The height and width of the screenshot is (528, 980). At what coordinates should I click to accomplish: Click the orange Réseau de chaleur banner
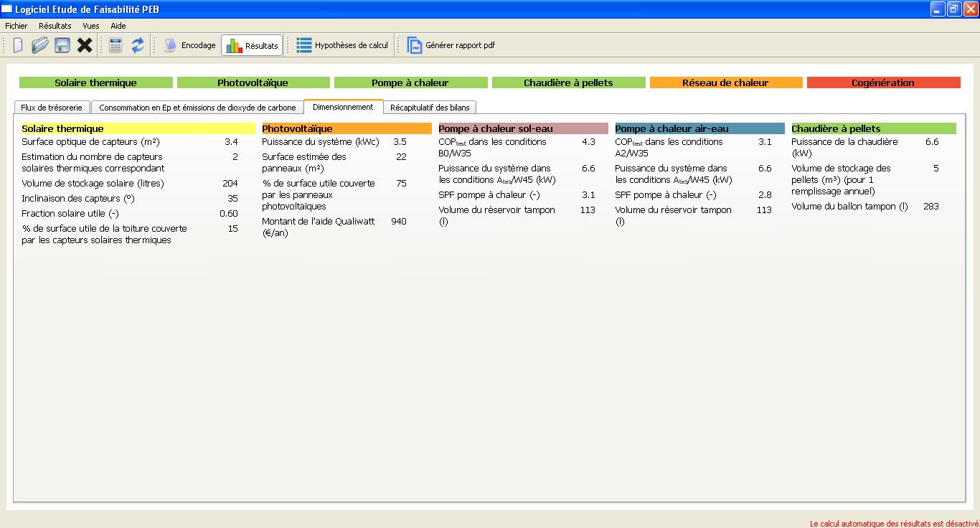click(726, 82)
